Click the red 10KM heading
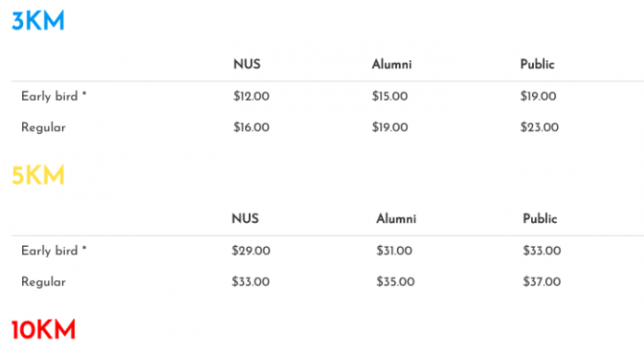This screenshot has height=356, width=644. [x=43, y=329]
